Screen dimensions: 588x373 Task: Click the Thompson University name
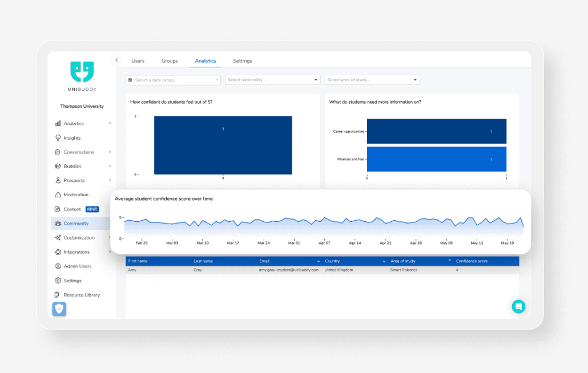click(82, 106)
